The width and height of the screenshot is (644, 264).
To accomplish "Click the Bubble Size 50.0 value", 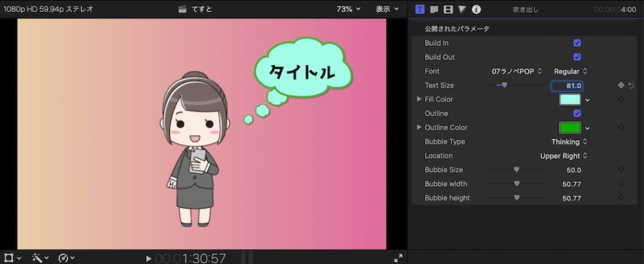I will [574, 170].
